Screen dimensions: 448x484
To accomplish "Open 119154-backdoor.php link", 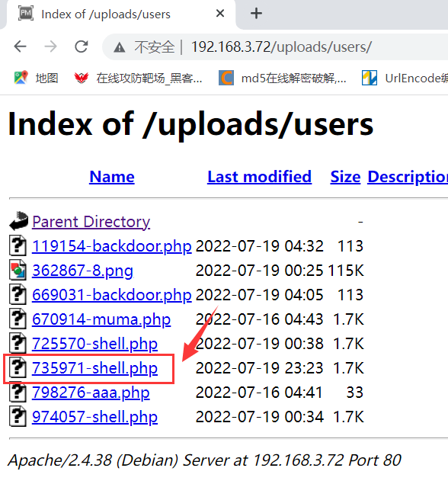I will (x=112, y=246).
